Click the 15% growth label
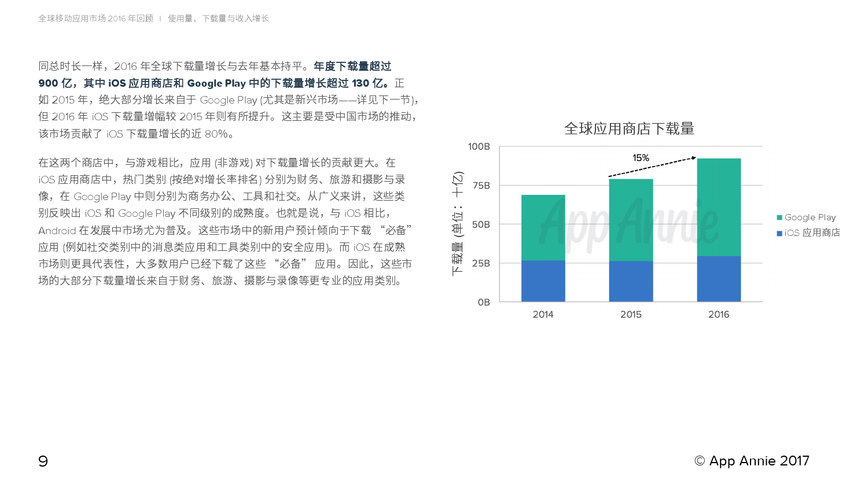Viewport: 868px width, 488px height. tap(641, 158)
